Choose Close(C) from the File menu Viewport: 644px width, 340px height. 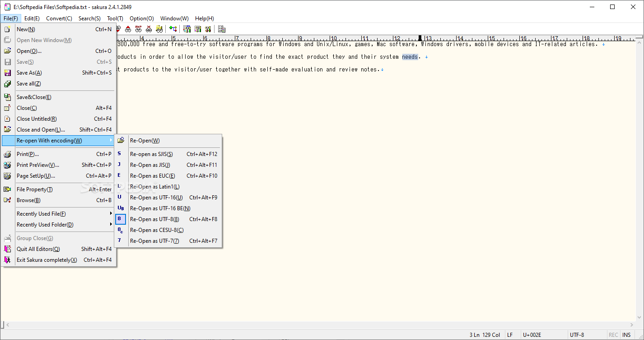coord(58,108)
